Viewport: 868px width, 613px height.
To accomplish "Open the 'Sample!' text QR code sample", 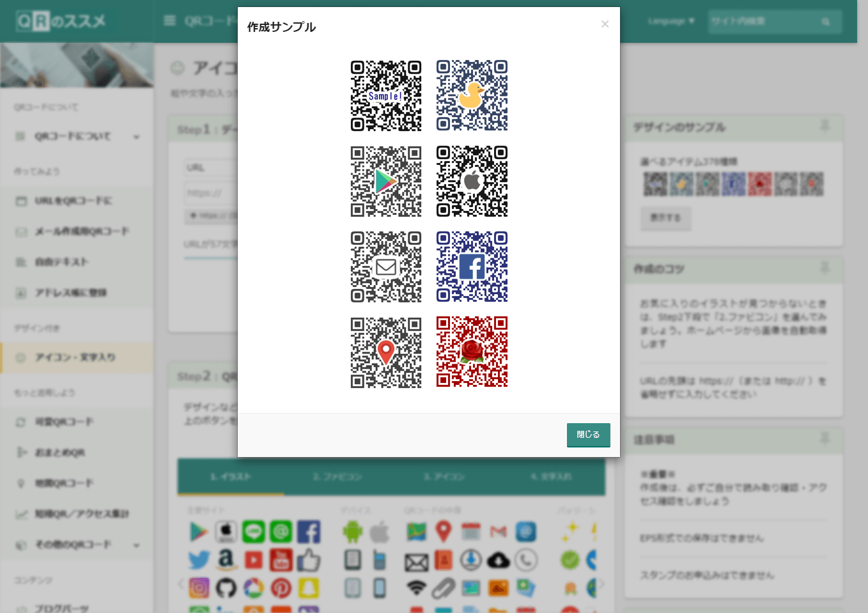I will [386, 96].
